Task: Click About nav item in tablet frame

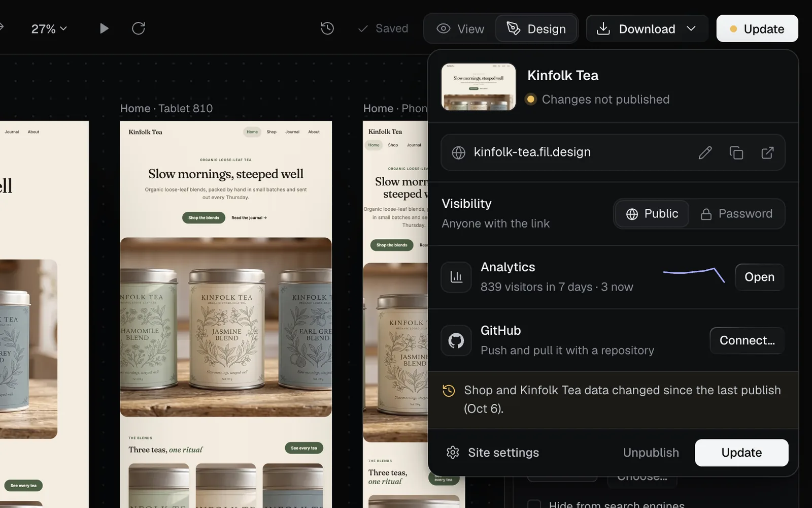Action: click(x=314, y=132)
